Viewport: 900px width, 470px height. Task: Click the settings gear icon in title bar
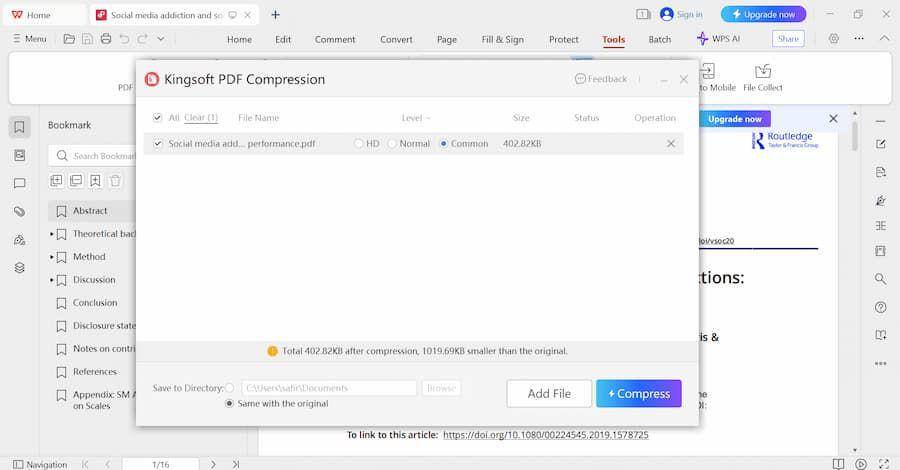(833, 38)
